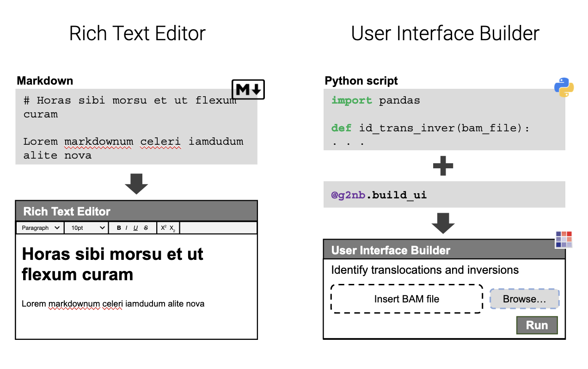This screenshot has height=369, width=588.
Task: Click the Rich Text Editor title bar
Action: coord(136,211)
